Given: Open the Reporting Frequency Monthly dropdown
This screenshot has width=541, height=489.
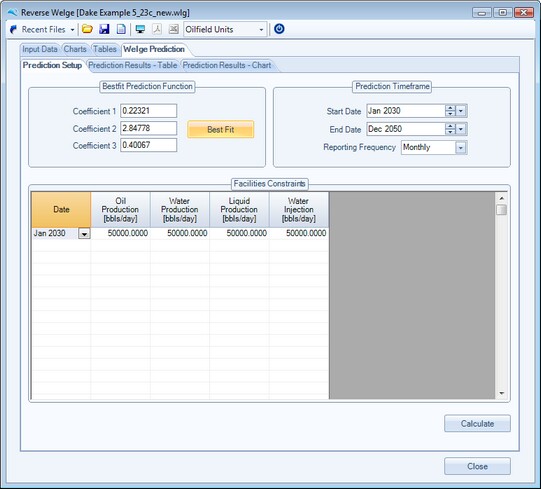Looking at the screenshot, I should [461, 148].
